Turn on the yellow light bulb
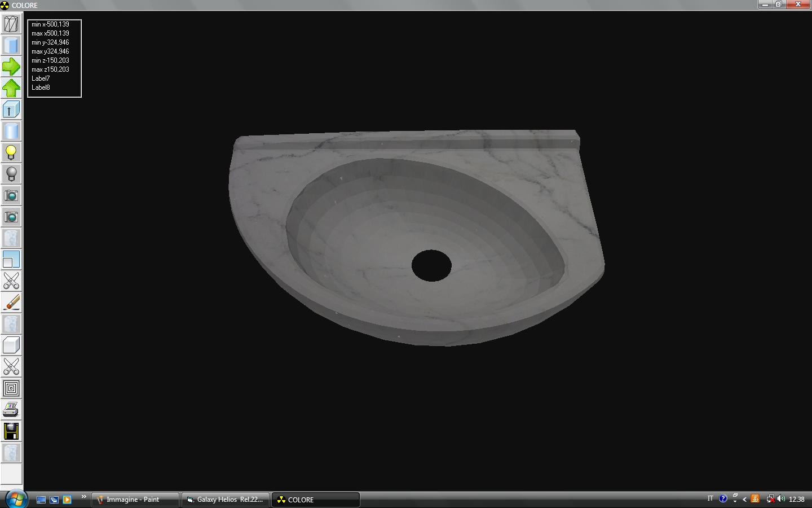This screenshot has height=508, width=812. tap(11, 152)
